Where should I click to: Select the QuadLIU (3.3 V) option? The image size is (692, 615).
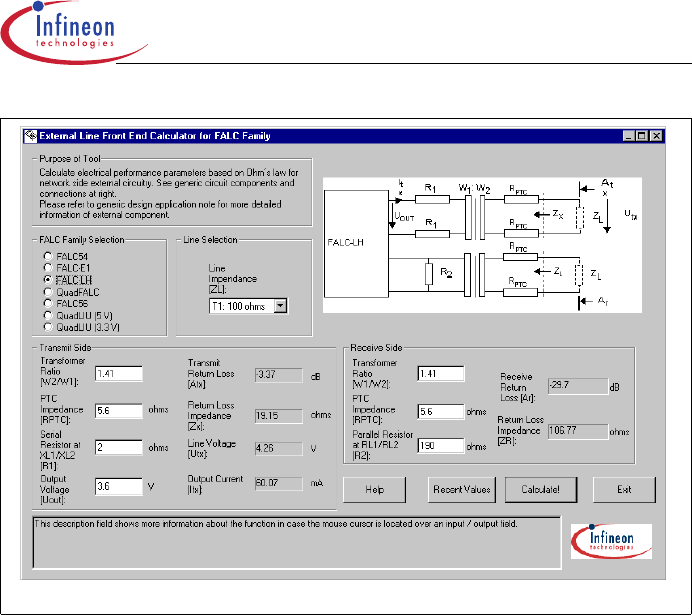pyautogui.click(x=47, y=325)
